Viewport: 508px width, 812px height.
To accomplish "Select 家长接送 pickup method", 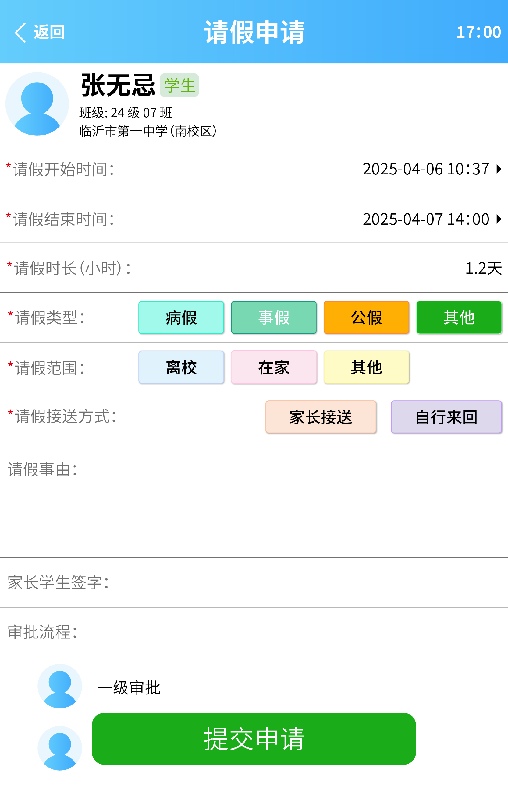I will pos(321,417).
